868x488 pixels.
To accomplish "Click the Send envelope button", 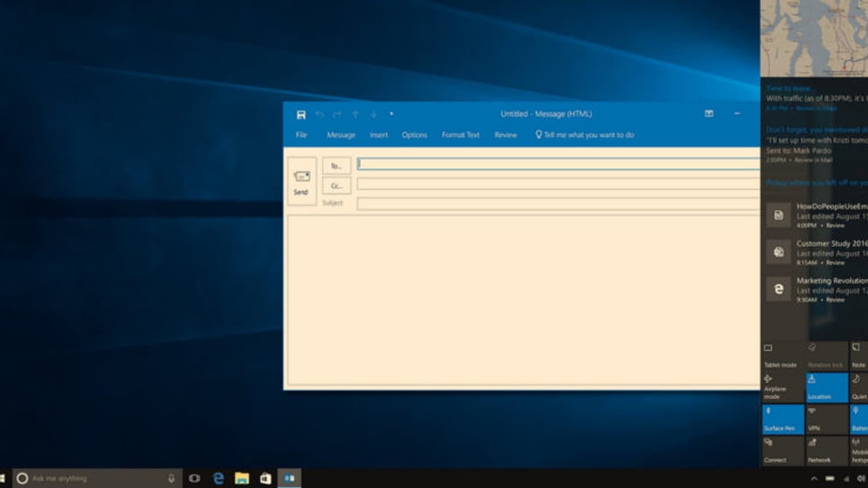I will tap(301, 182).
